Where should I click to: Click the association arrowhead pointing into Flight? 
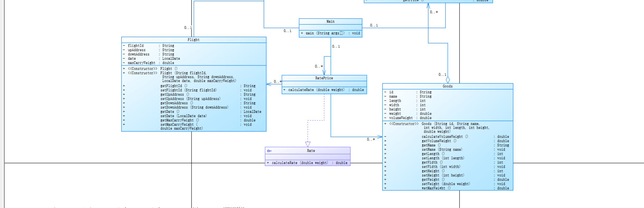[x=269, y=84]
